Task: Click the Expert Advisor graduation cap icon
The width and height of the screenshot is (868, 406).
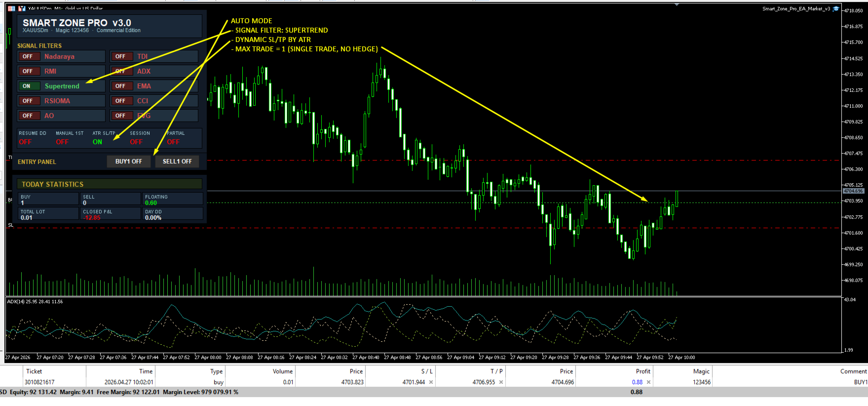Action: 836,9
